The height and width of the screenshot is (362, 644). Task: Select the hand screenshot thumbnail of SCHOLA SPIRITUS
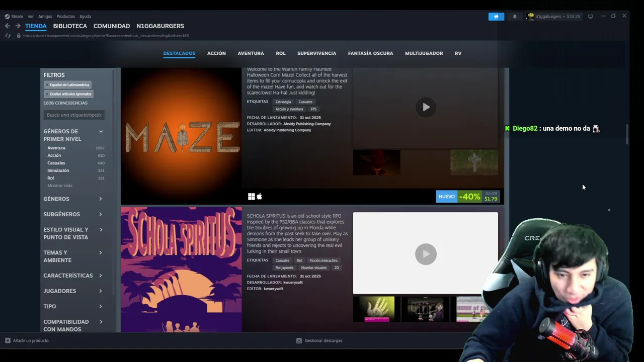tap(377, 309)
